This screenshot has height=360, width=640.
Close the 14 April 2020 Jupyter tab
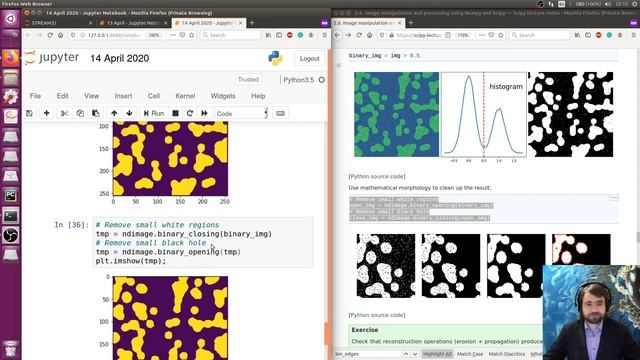(240, 23)
